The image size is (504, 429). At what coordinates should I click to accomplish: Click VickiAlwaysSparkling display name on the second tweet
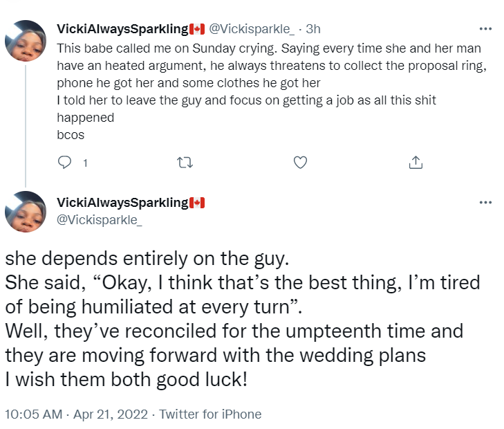122,202
